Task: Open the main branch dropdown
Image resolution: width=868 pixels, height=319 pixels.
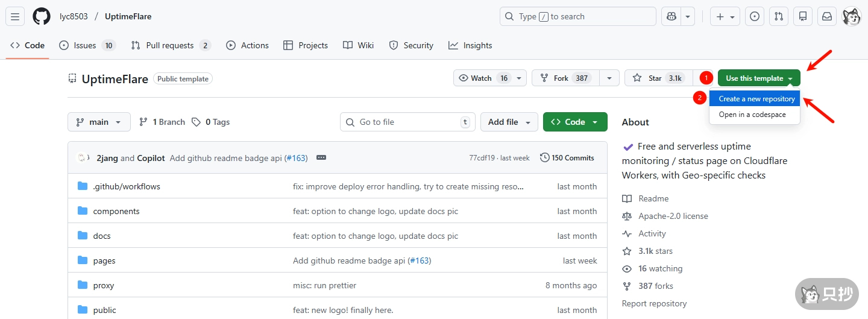Action: click(99, 122)
